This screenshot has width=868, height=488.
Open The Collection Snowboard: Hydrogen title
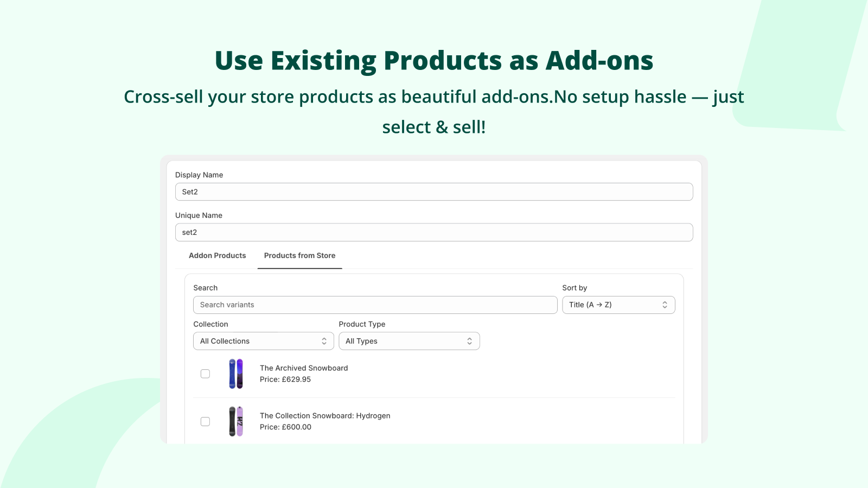325,415
